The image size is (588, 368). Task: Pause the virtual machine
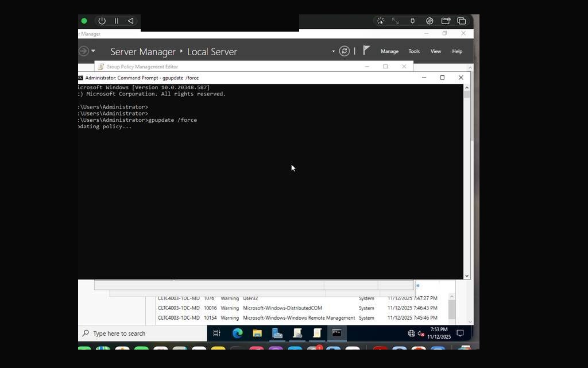[x=116, y=21]
